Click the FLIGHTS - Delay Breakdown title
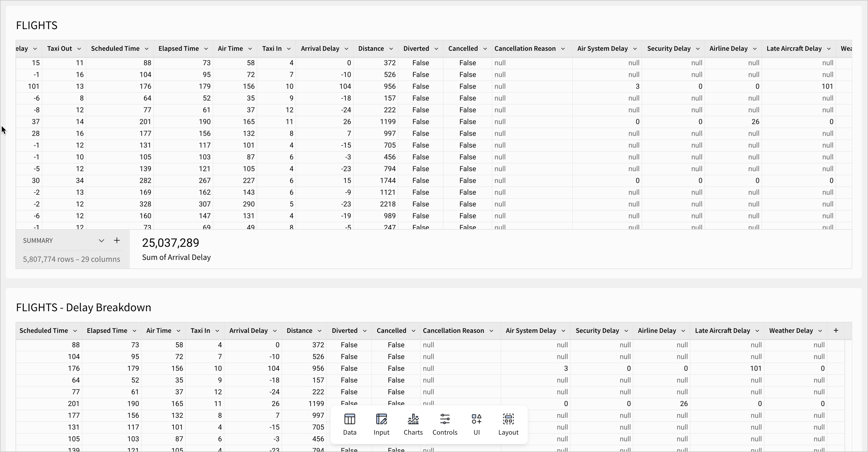This screenshot has width=868, height=452. pos(84,307)
